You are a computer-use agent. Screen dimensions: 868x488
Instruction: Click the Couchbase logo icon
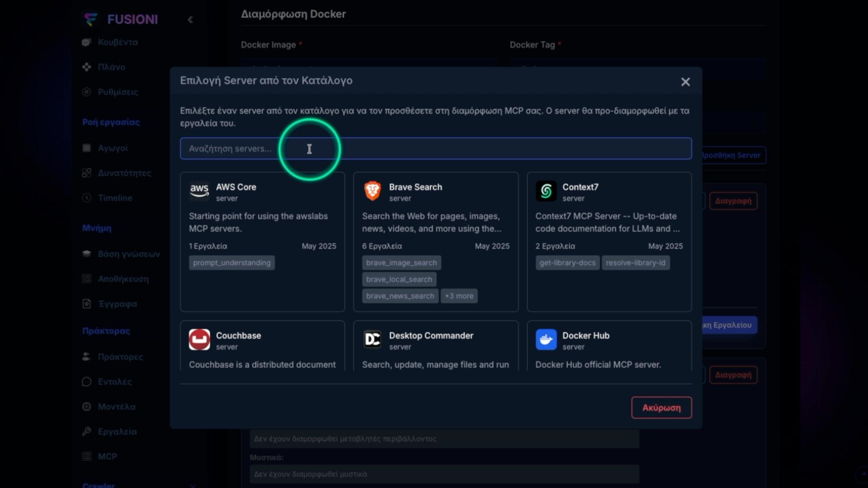coord(199,339)
